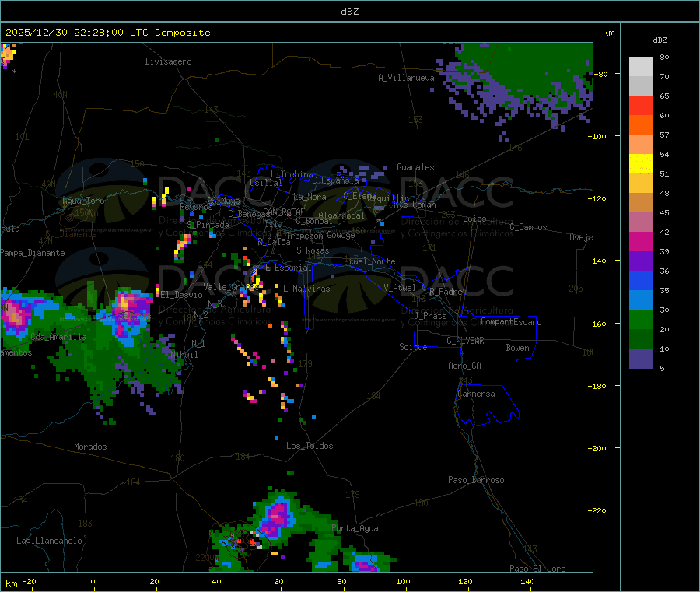Click the Divisadero place label

click(168, 61)
